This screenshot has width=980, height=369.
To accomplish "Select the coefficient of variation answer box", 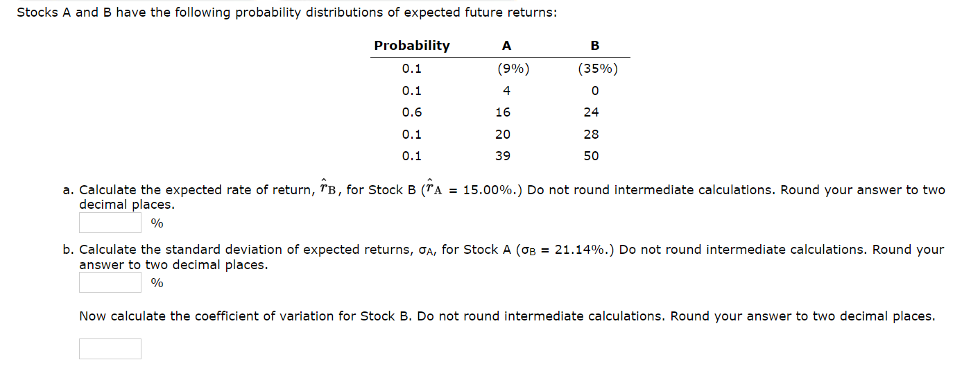I will pyautogui.click(x=110, y=349).
